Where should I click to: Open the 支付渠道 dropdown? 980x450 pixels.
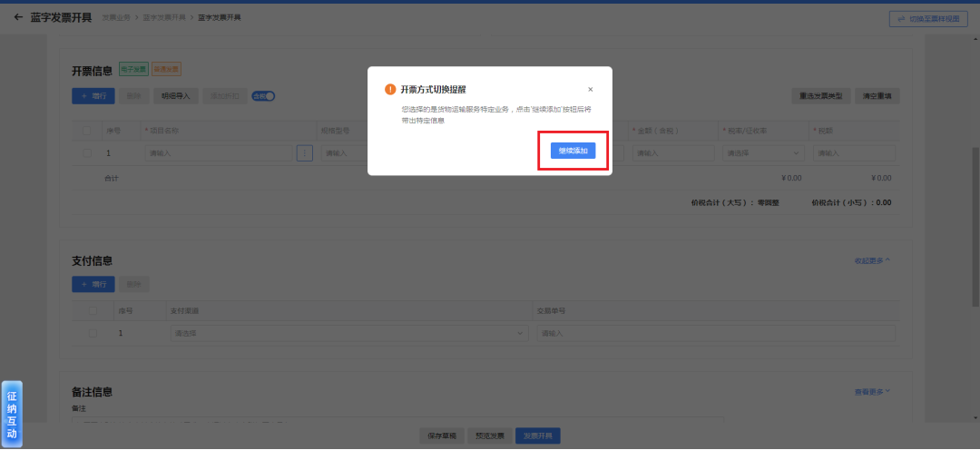tap(349, 334)
